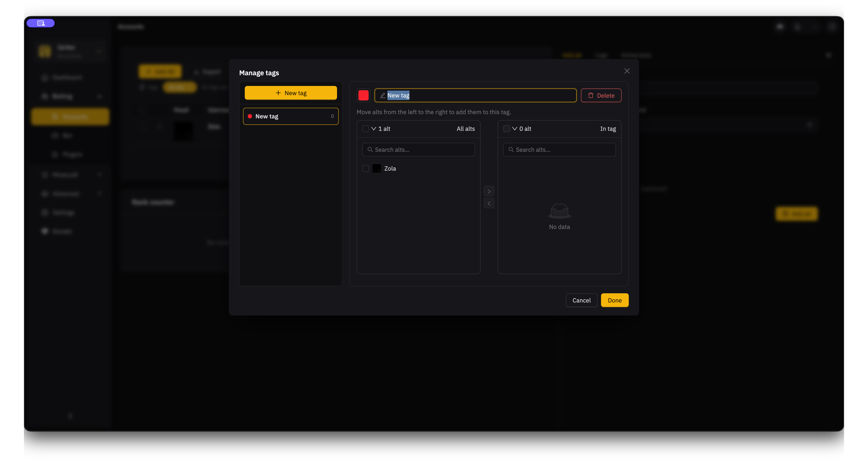Select the New tag list entry
Screen dimensions: 868x463
(290, 116)
